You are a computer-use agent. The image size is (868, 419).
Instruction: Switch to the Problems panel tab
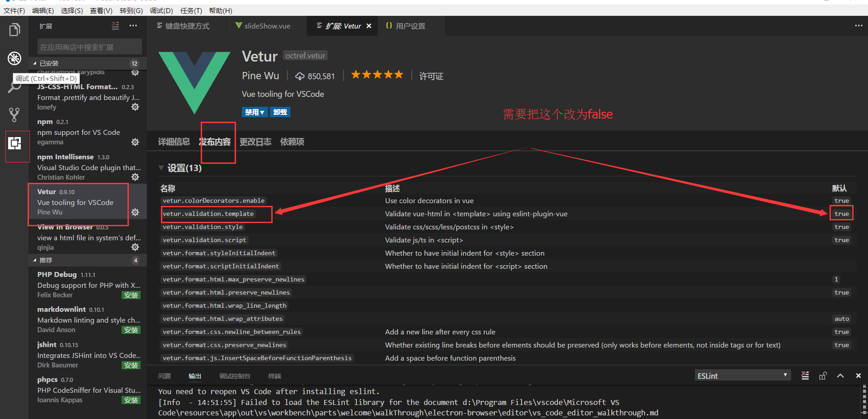pos(165,376)
